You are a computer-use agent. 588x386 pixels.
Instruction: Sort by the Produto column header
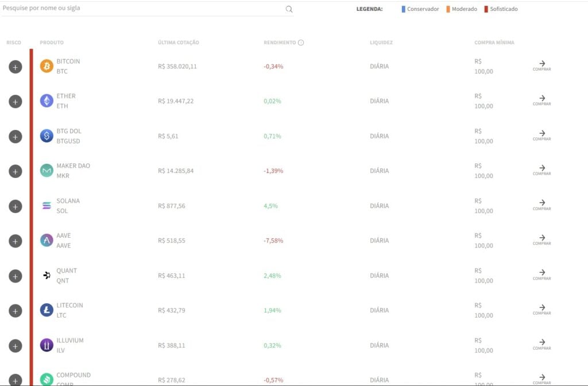[52, 43]
